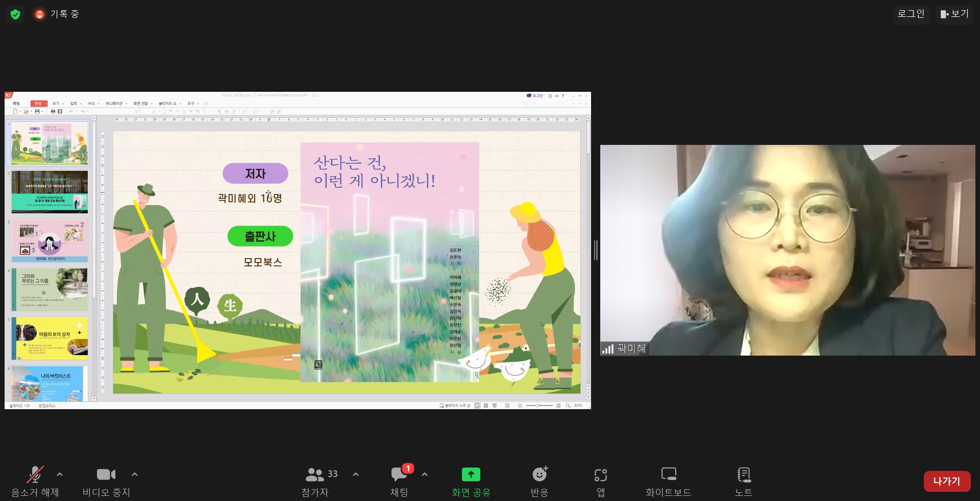Switch to normal view icon in status bar
The height and width of the screenshot is (501, 980).
477,406
